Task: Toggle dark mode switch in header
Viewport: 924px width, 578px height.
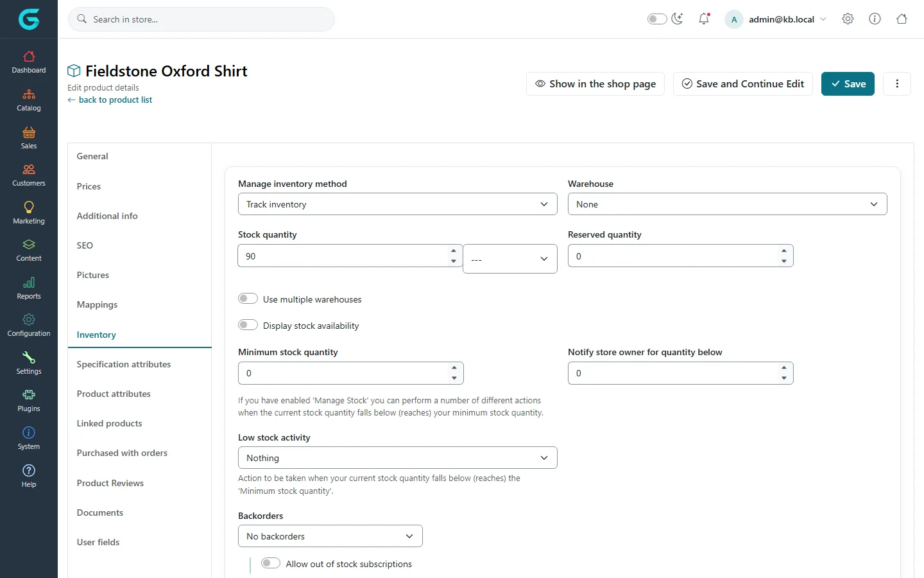Action: click(657, 19)
